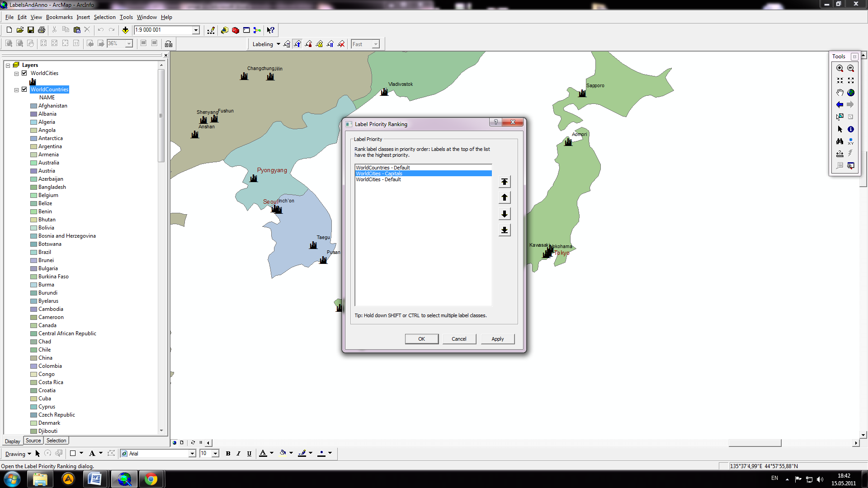Open the magnifier viewer window tool

pyautogui.click(x=850, y=166)
